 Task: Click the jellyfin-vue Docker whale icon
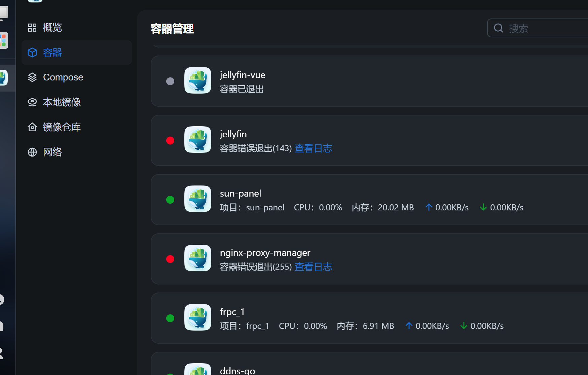(x=198, y=80)
